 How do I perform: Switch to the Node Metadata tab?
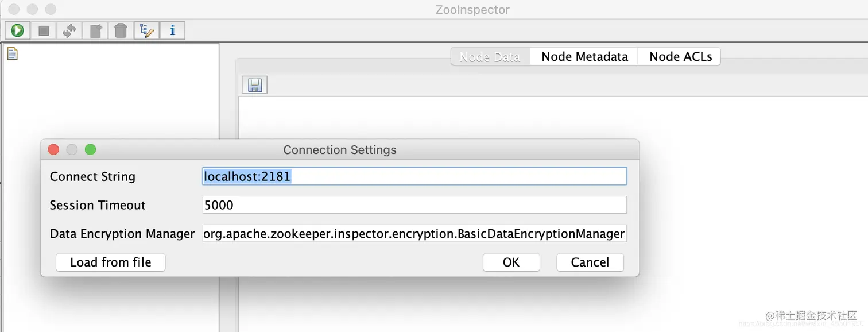(584, 56)
